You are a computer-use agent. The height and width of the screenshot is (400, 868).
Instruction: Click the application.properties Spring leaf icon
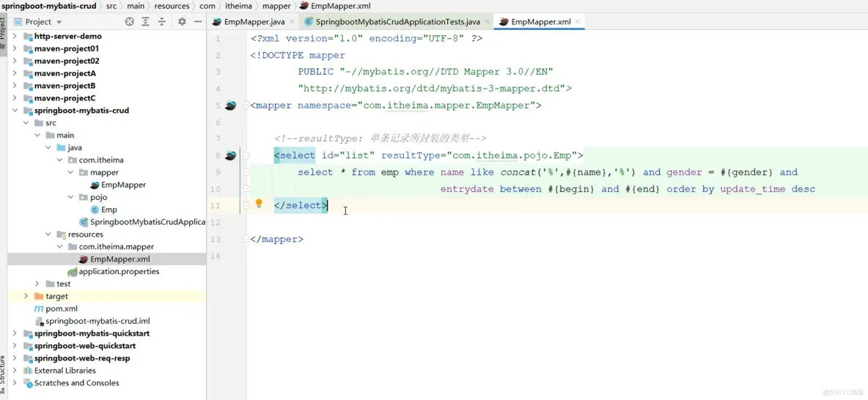(72, 272)
